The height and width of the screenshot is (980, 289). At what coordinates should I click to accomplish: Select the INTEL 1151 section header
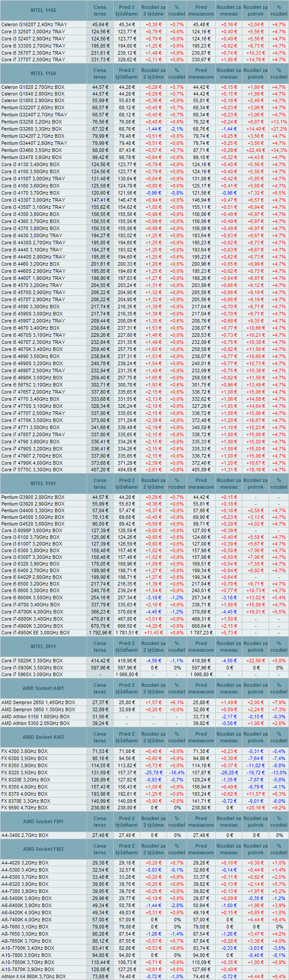[44, 483]
